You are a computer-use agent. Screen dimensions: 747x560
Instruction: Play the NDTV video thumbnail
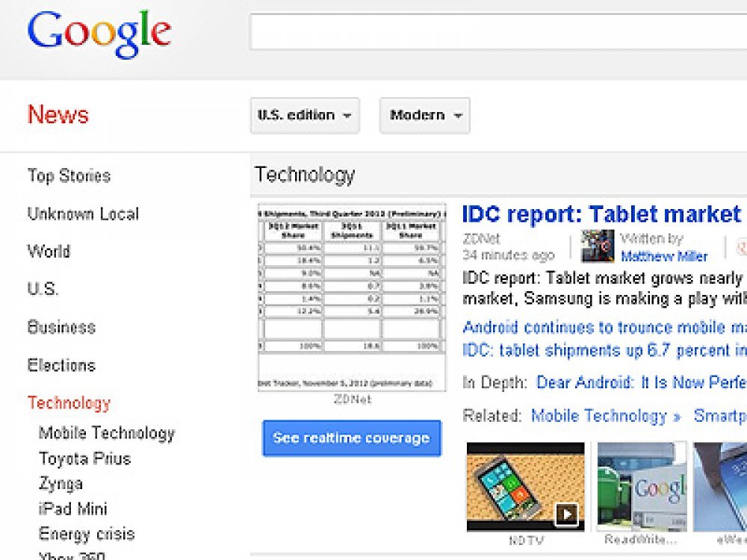click(525, 486)
